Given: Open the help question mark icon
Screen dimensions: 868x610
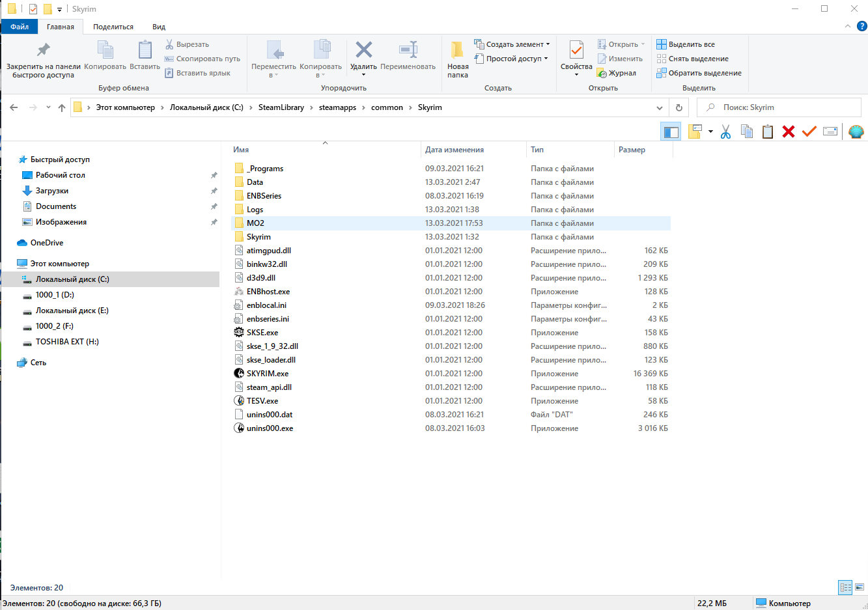Looking at the screenshot, I should [x=861, y=27].
